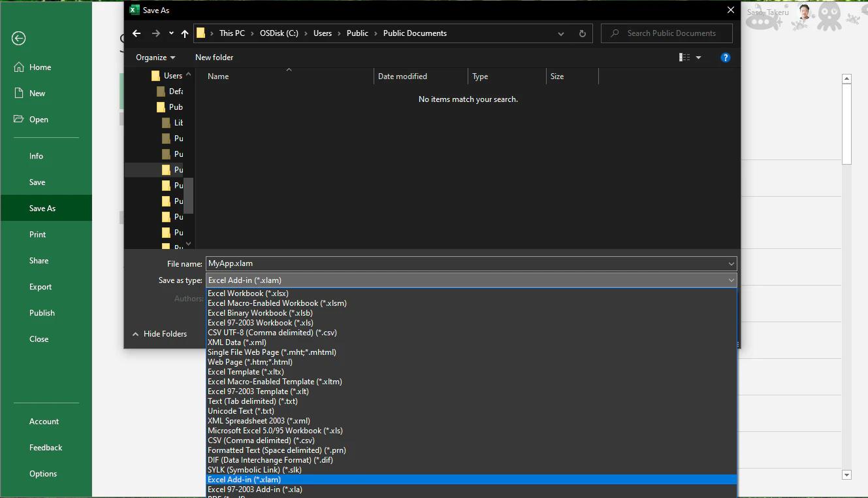Open recent locations chevron dropdown

[171, 33]
